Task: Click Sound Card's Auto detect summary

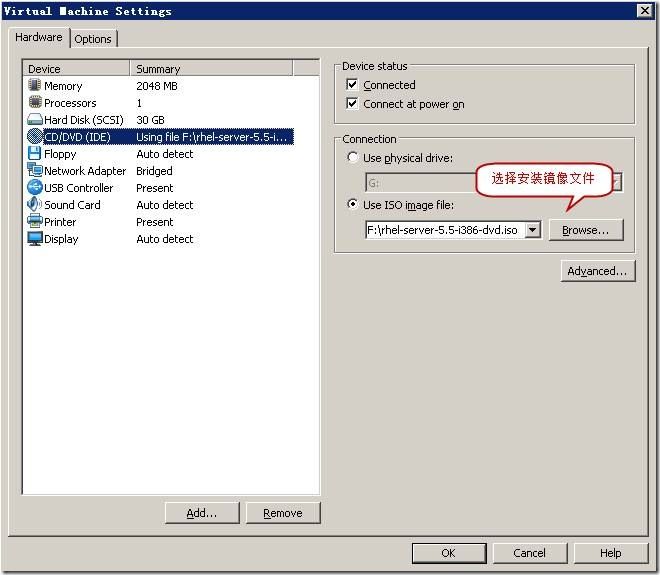Action: (165, 205)
